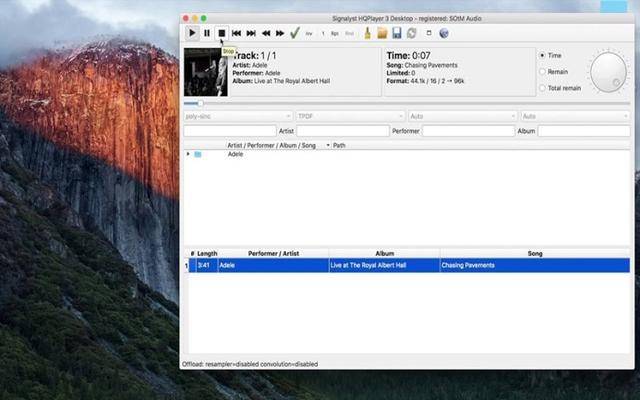Image resolution: width=640 pixels, height=400 pixels.
Task: Click the yellow folder icon in the toolbar
Action: click(x=382, y=33)
